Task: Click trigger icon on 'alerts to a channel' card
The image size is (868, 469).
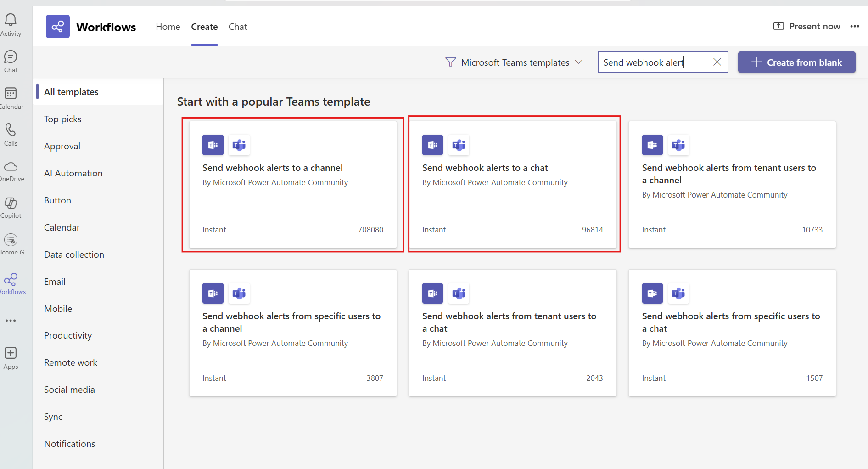Action: tap(213, 145)
